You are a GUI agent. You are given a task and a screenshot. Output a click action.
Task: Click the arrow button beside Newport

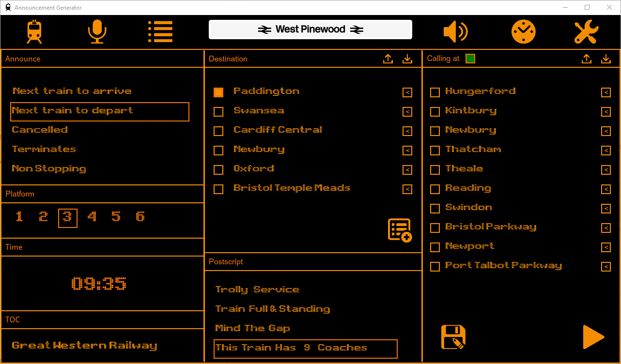click(x=606, y=247)
